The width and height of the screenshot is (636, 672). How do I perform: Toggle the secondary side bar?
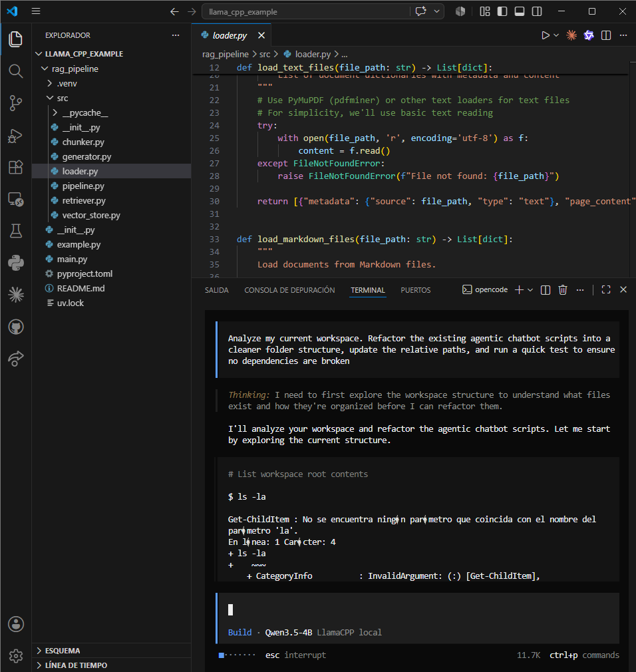pyautogui.click(x=537, y=11)
